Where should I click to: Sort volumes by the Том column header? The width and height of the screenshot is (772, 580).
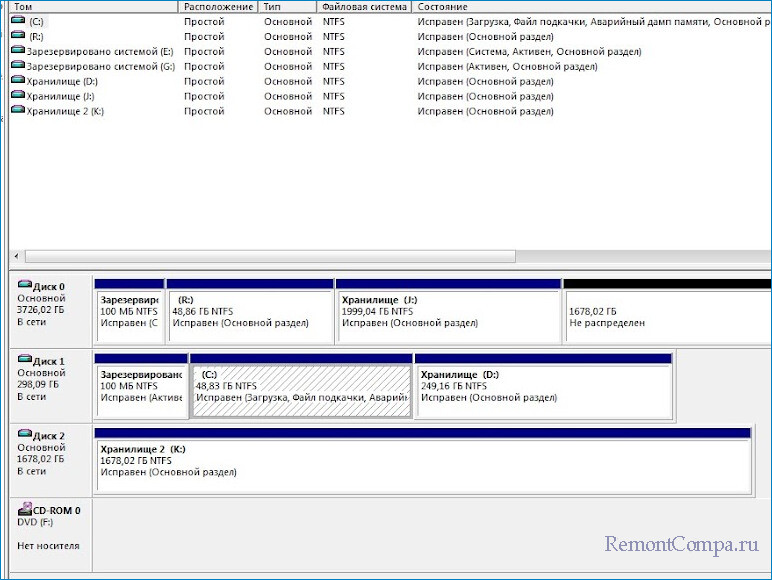(x=90, y=7)
